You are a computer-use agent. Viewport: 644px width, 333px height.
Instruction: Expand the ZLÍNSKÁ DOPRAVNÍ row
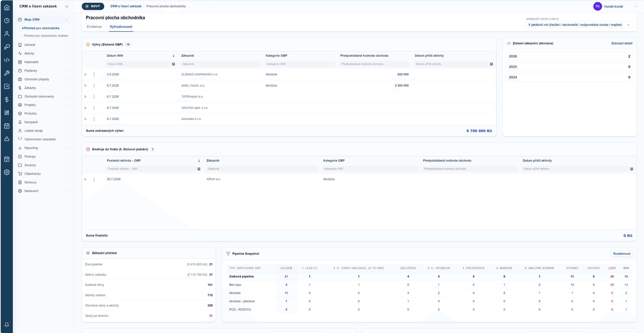85,74
